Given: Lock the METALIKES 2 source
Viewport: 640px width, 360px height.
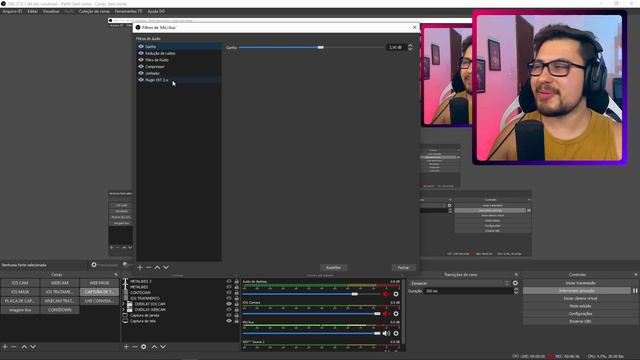Looking at the screenshot, I should [x=236, y=281].
